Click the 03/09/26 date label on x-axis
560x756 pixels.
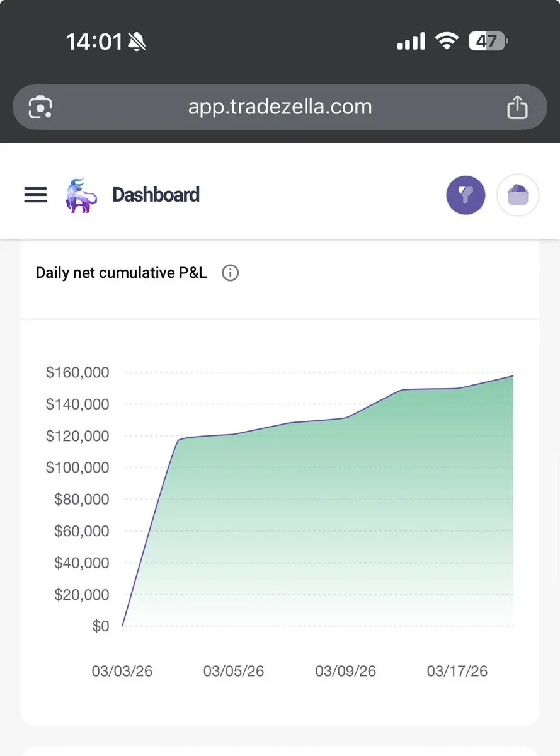(x=345, y=671)
